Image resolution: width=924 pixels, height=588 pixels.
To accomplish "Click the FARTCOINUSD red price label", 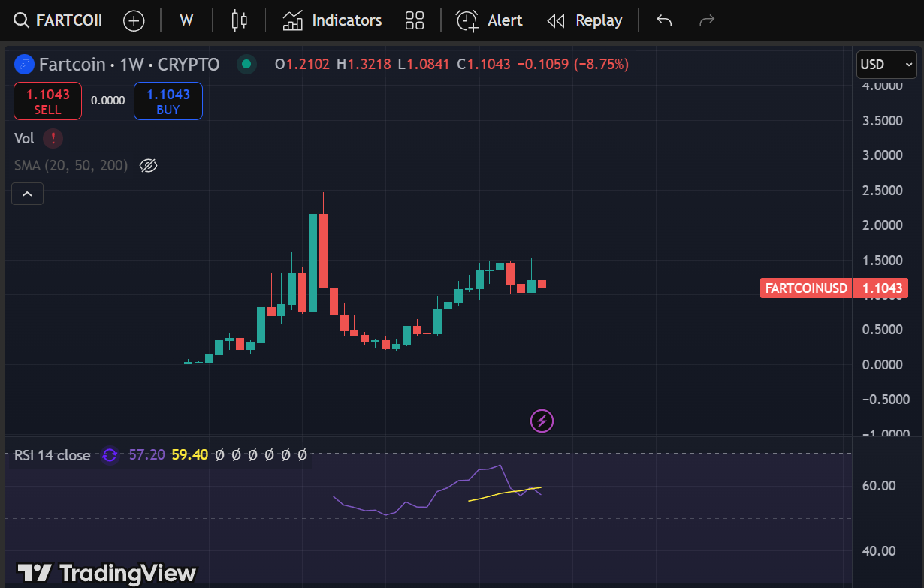I will (x=806, y=288).
